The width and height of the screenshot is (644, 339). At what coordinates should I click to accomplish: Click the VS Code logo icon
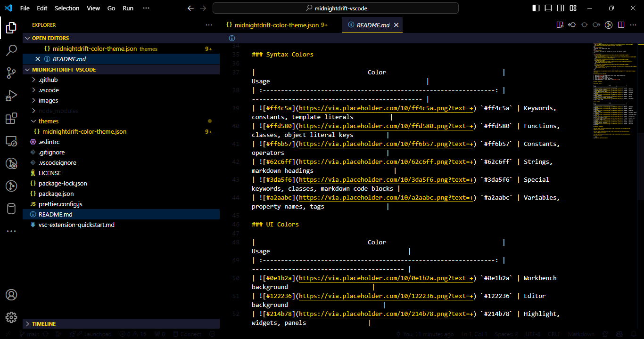pyautogui.click(x=8, y=8)
